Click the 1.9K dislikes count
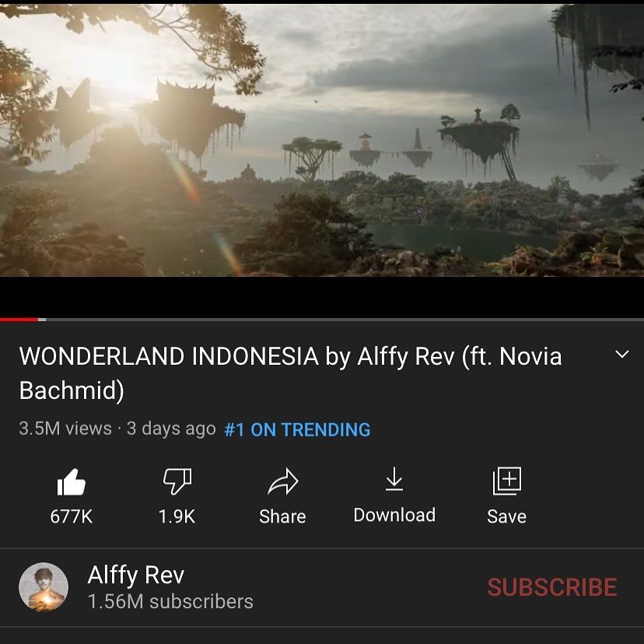 (x=177, y=516)
